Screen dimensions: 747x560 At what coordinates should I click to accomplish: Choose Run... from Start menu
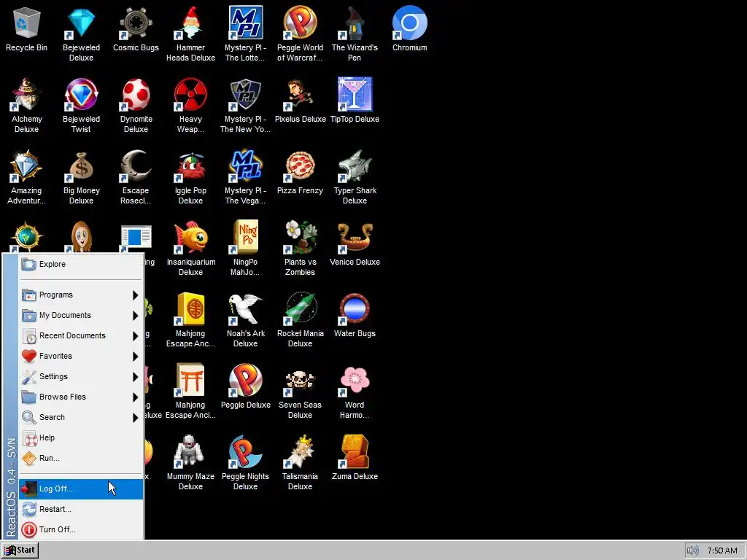pyautogui.click(x=81, y=458)
